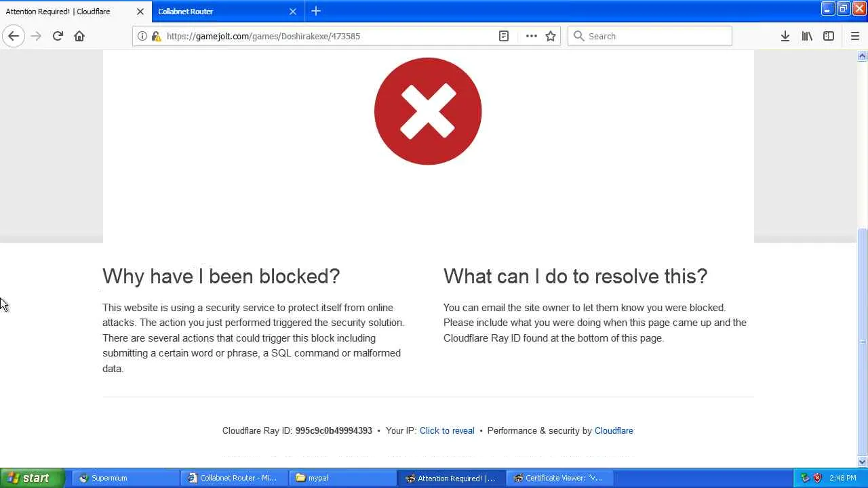The width and height of the screenshot is (868, 488).
Task: Switch to Certificate Viewer taskbar window
Action: 560,478
